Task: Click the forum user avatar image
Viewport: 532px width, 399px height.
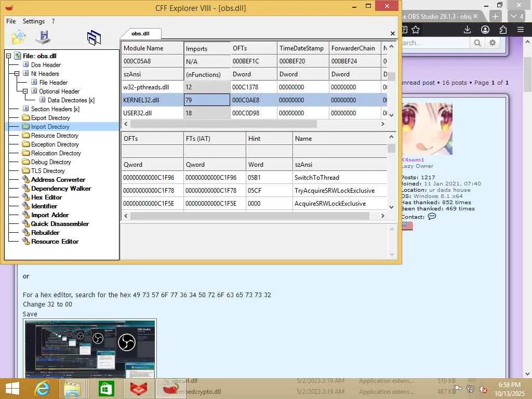Action: point(427,129)
